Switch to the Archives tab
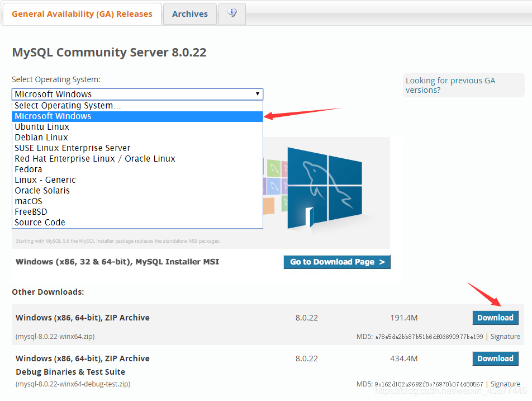The width and height of the screenshot is (532, 401). 189,13
